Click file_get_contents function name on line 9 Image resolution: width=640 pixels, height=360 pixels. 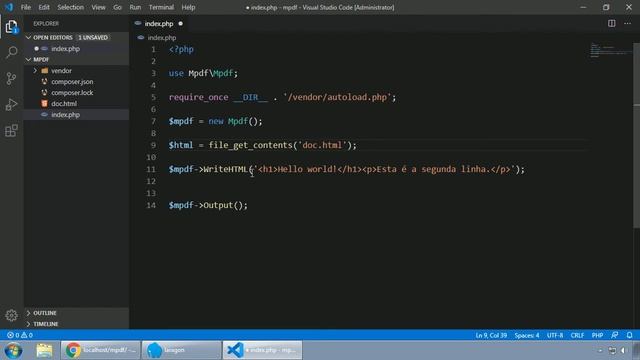251,145
